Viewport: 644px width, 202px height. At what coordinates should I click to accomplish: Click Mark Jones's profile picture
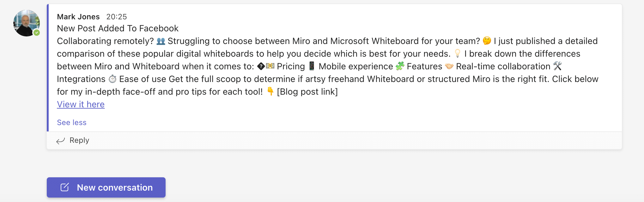(x=27, y=23)
